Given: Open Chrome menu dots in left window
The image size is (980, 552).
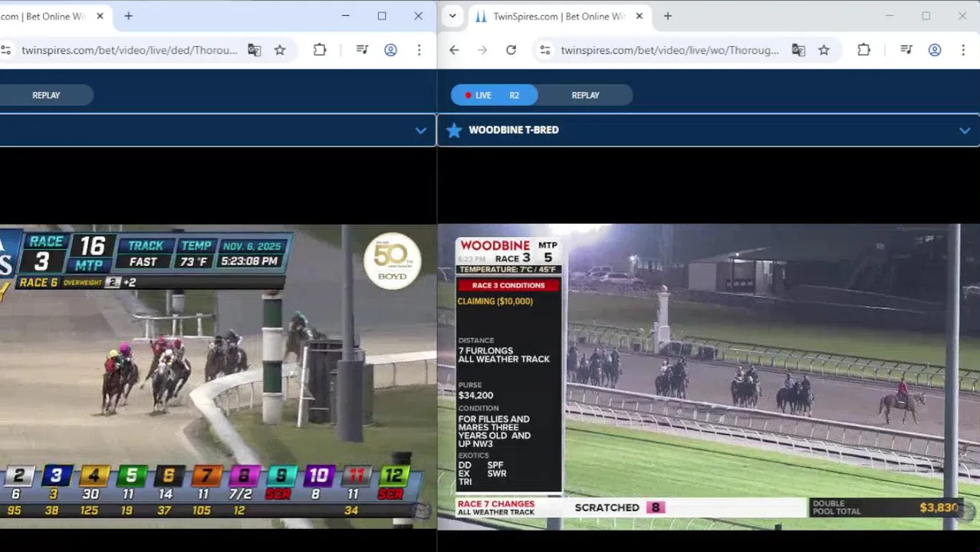Looking at the screenshot, I should coord(419,50).
